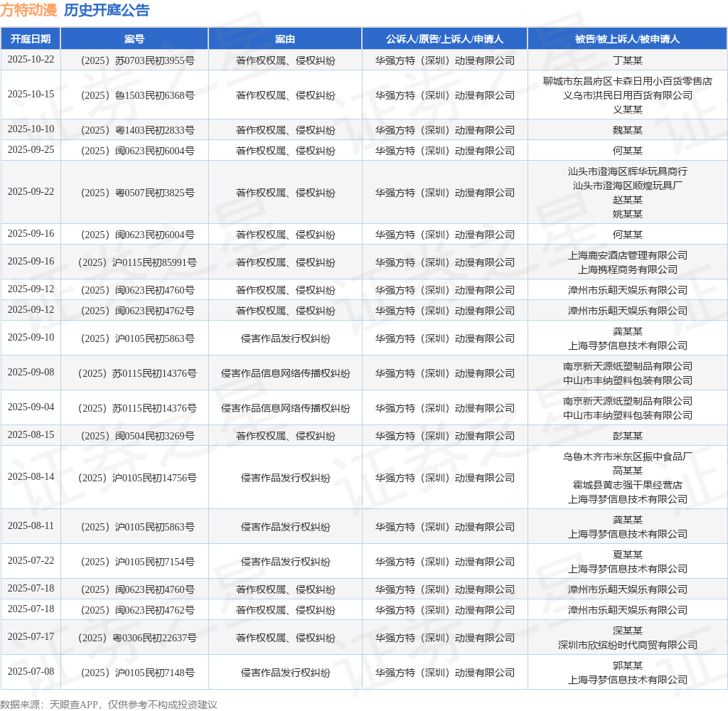Click defendant 彭某某
728x711 pixels.
(x=627, y=436)
